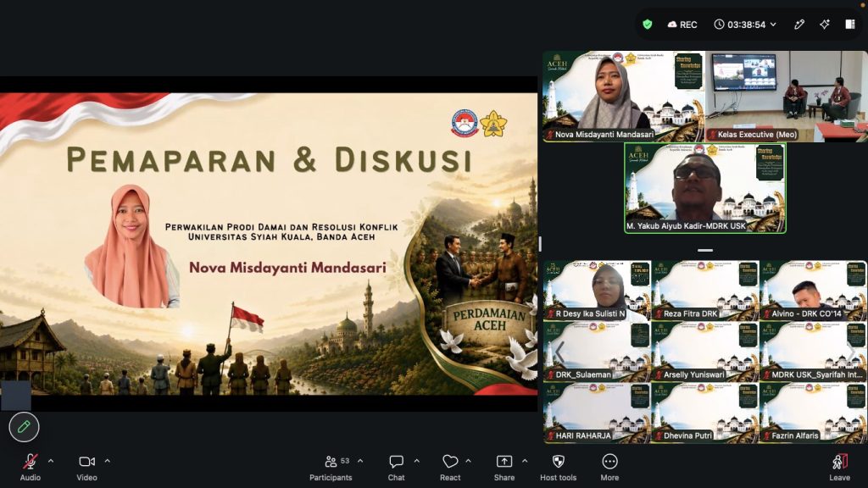Select Kelas Executive (Meo) video tile
The image size is (868, 488).
[787, 97]
